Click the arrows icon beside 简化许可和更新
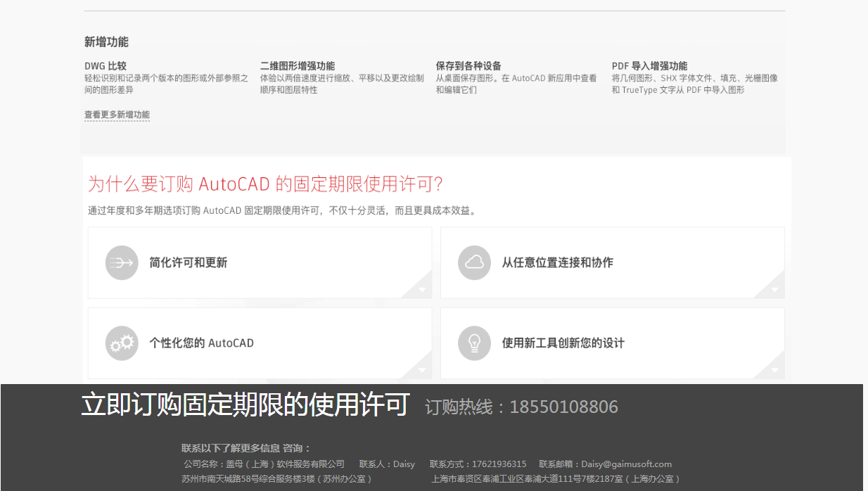 122,262
